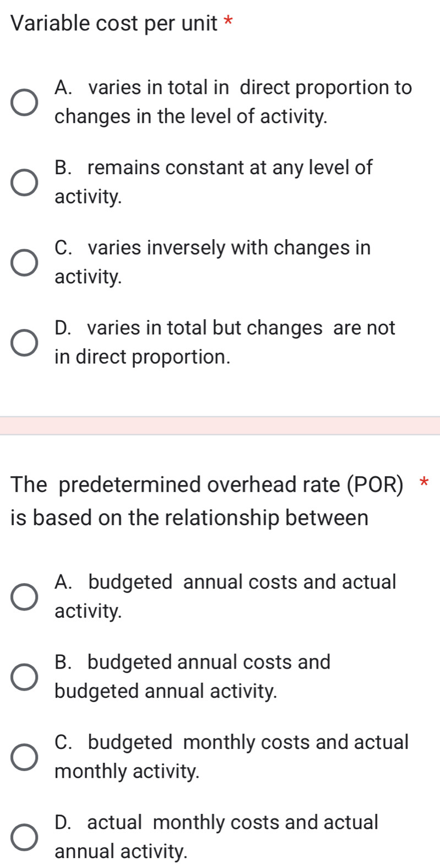This screenshot has height=868, width=440.
Task: Select radio for 'budgeted annual costs and actual activity'
Action: click(25, 597)
